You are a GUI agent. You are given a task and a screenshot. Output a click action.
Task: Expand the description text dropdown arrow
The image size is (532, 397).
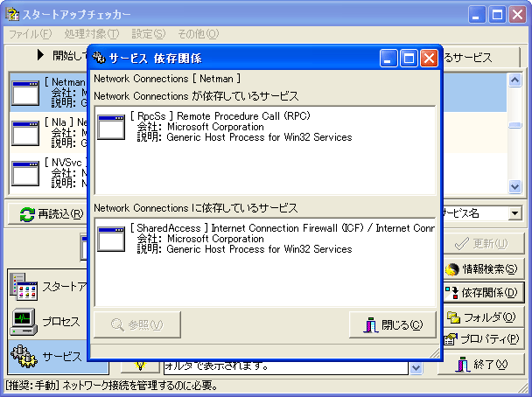(416, 367)
